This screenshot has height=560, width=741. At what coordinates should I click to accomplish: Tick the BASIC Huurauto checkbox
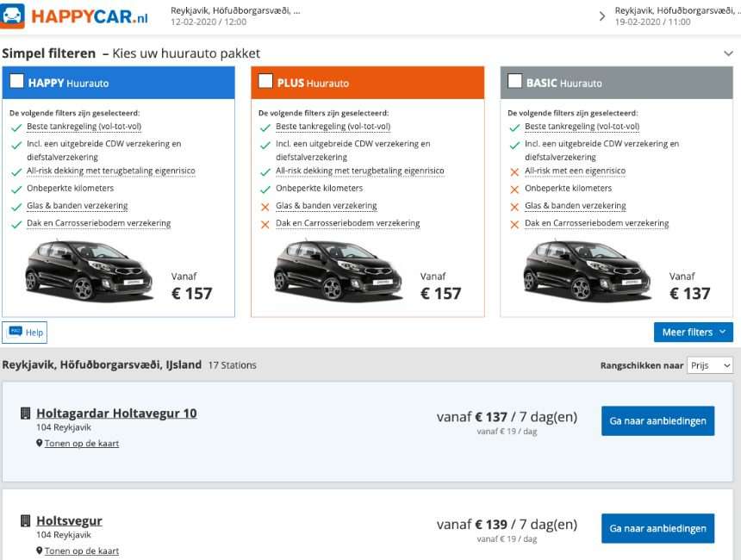click(x=514, y=81)
